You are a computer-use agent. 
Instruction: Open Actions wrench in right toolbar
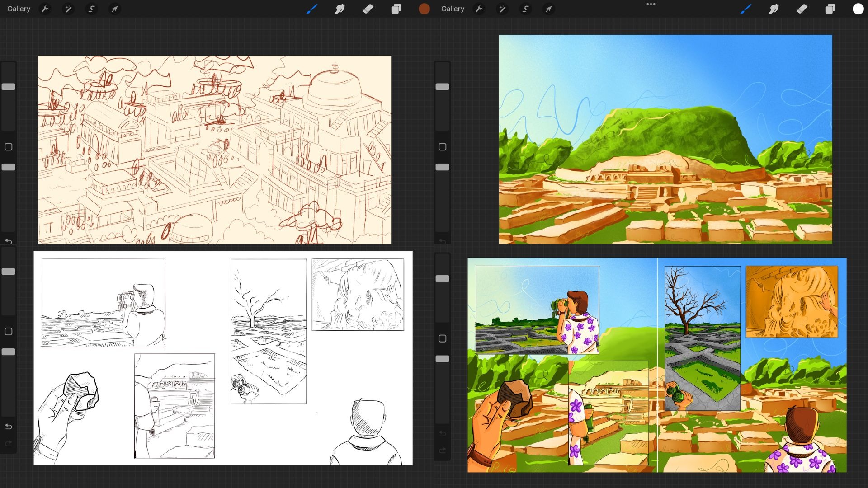tap(479, 9)
